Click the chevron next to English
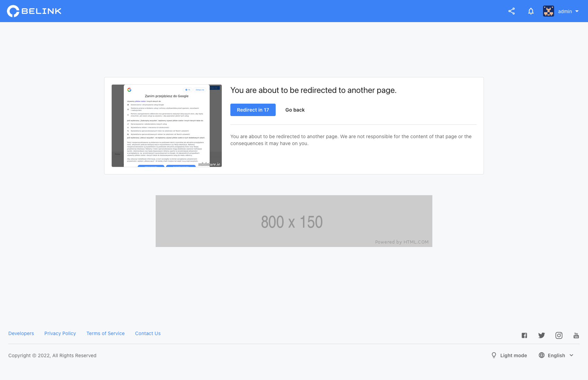 click(571, 355)
